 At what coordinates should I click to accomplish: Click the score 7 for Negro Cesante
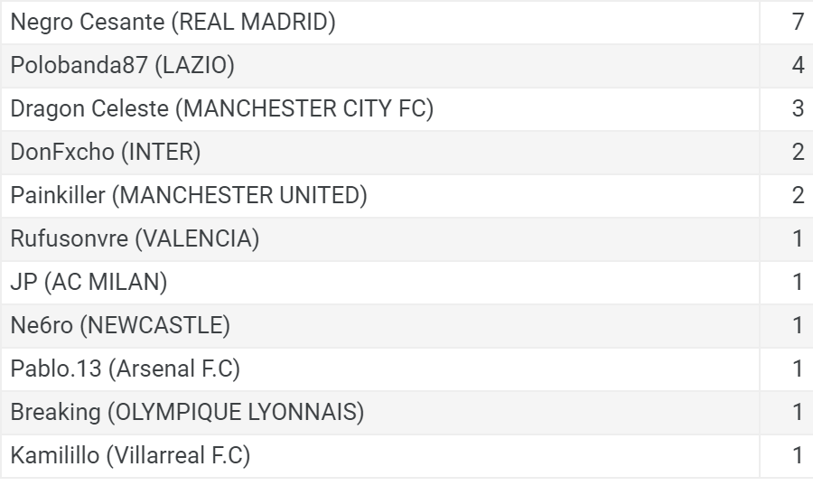click(x=798, y=23)
